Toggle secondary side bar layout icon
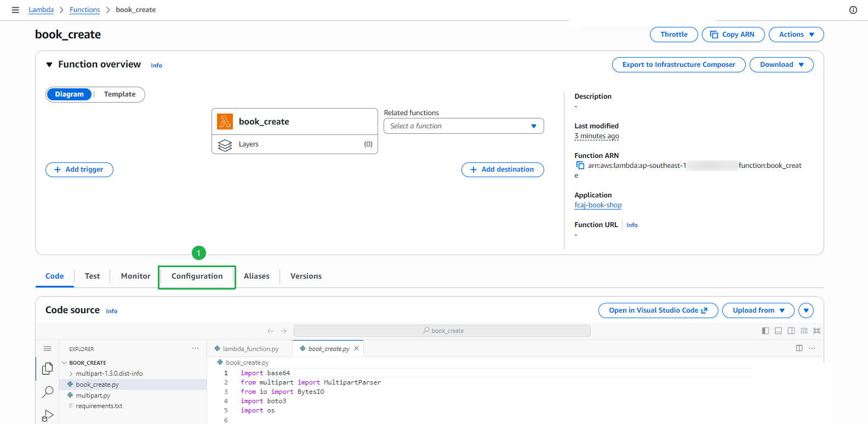 click(791, 331)
